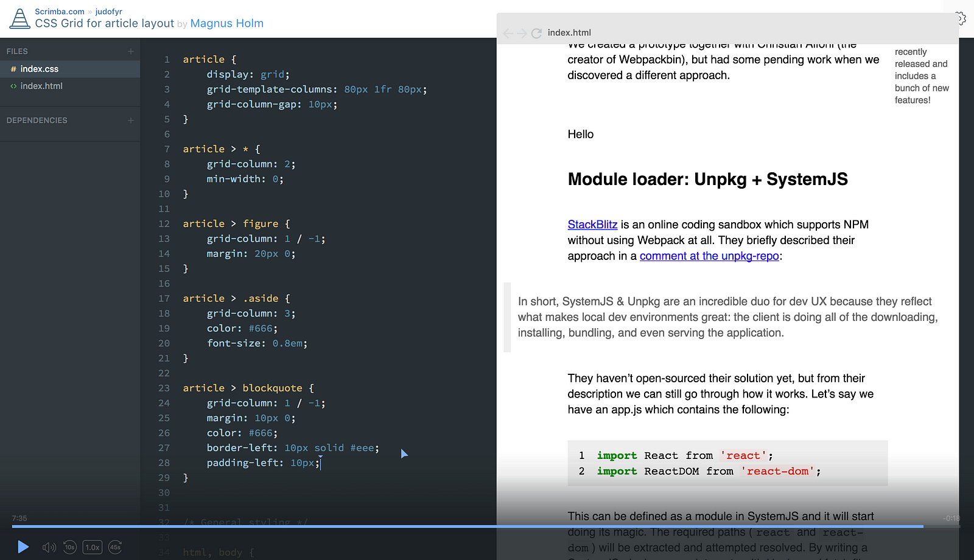974x560 pixels.
Task: Reload the preview pane
Action: pos(536,33)
